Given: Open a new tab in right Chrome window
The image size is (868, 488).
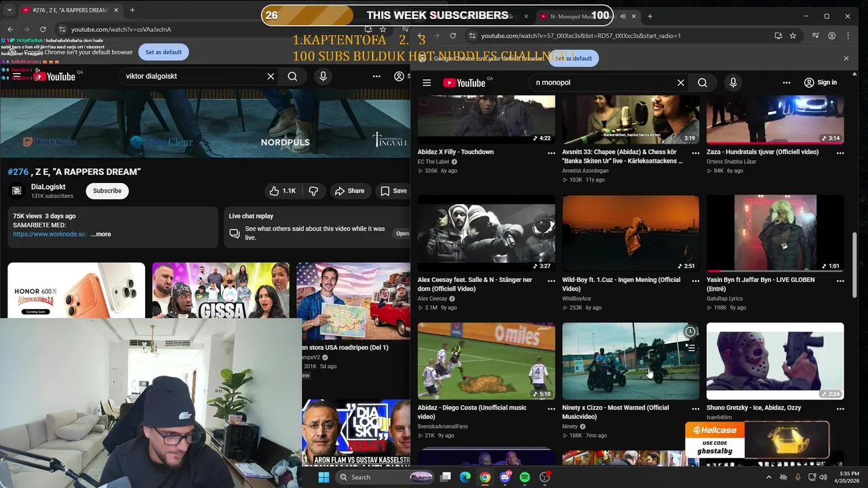Looking at the screenshot, I should 650,16.
